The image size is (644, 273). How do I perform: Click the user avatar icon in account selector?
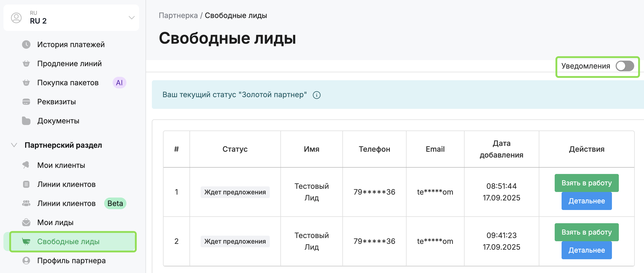point(16,18)
